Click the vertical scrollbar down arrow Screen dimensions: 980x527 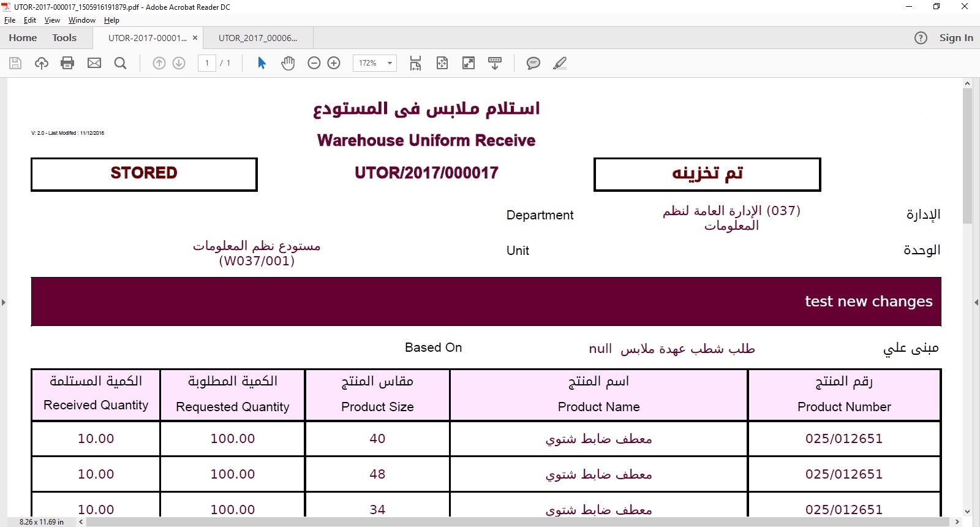coord(967,511)
